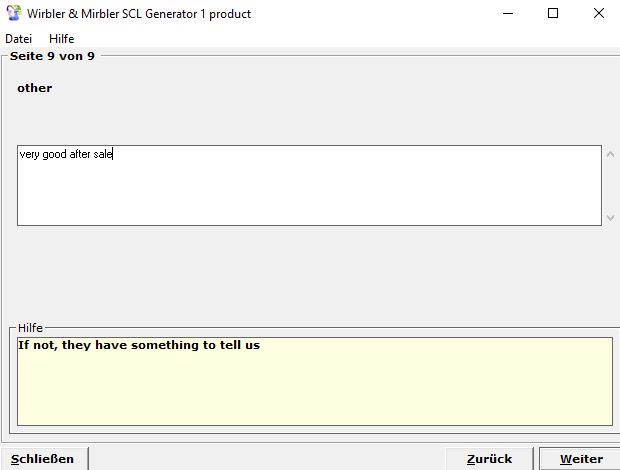Click the Hilfe group box label
Screen dimensions: 620x470
coord(31,328)
